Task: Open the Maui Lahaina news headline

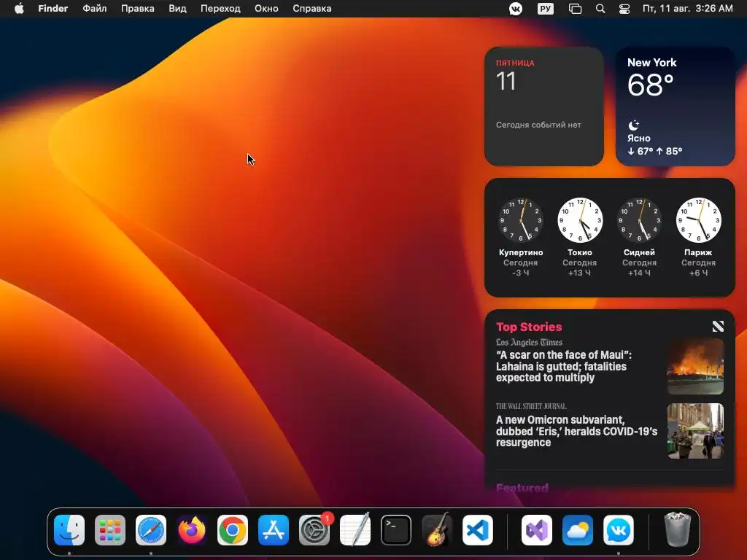Action: tap(564, 366)
